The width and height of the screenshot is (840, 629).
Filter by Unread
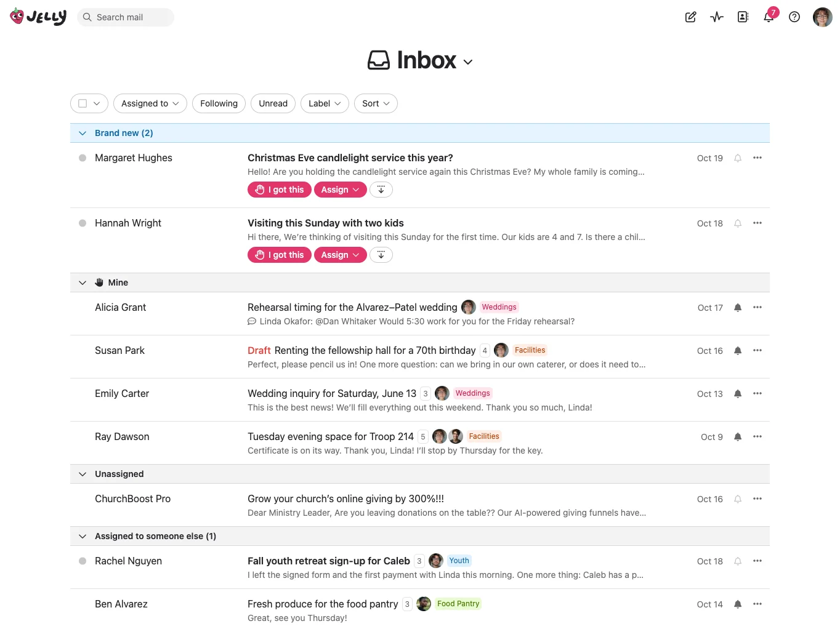[273, 103]
